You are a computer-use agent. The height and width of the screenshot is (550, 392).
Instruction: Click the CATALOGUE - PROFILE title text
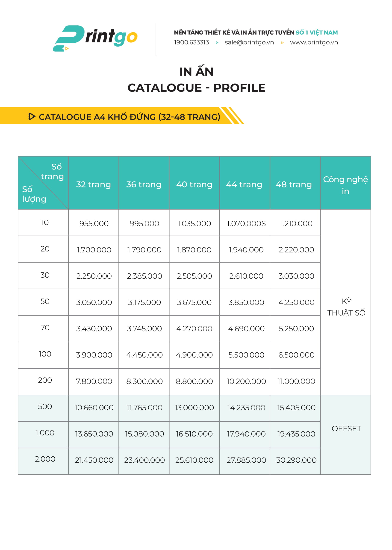coord(196,88)
